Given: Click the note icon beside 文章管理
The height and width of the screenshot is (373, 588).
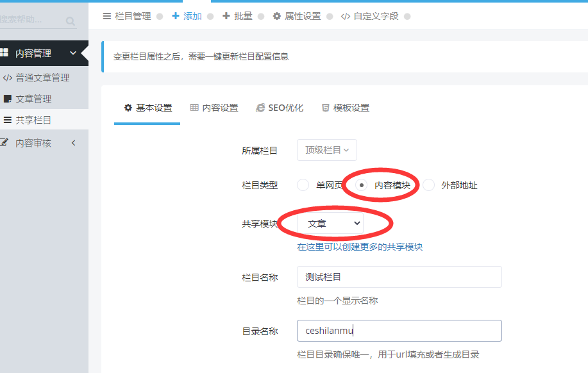Looking at the screenshot, I should coord(8,99).
